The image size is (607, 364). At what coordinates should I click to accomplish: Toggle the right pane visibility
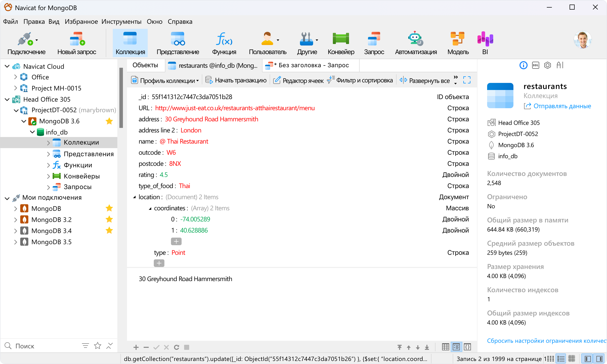pyautogui.click(x=599, y=359)
